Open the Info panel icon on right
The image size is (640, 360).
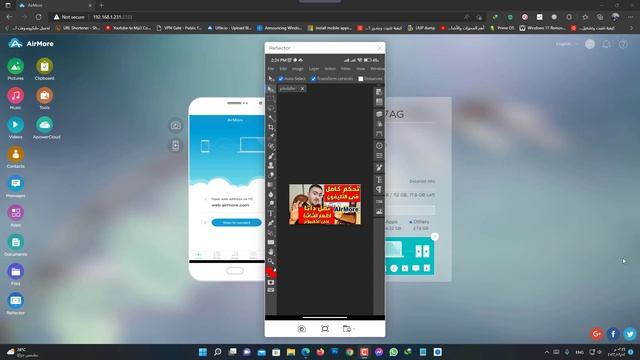click(x=379, y=146)
